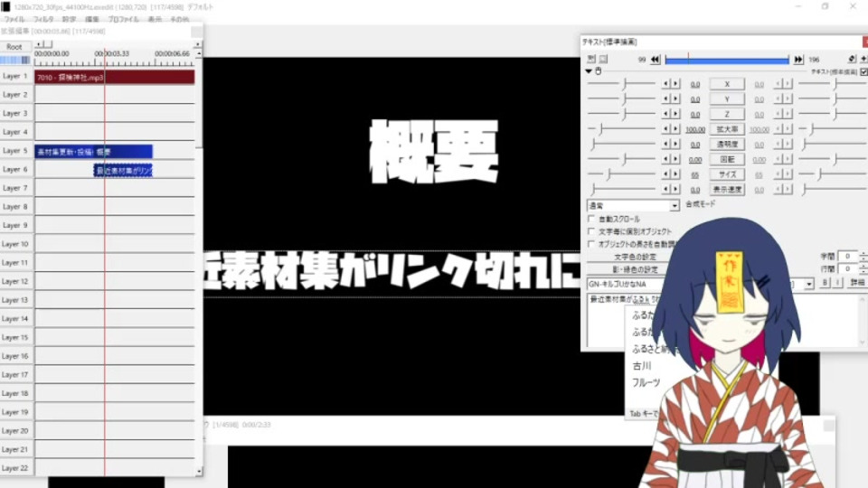
Task: Decrease X value with left arrow
Action: (666, 83)
